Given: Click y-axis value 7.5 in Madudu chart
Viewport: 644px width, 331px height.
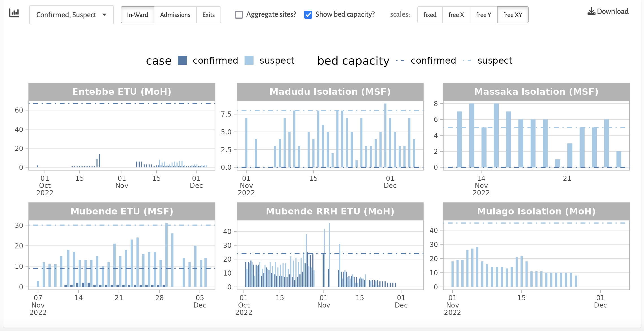Looking at the screenshot, I should [226, 114].
